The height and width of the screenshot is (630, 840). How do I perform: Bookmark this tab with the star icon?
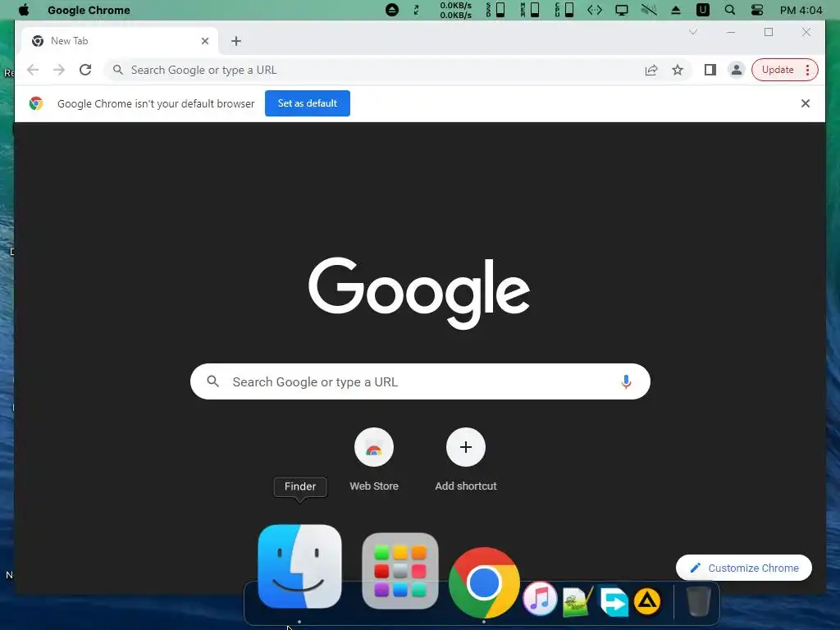678,71
